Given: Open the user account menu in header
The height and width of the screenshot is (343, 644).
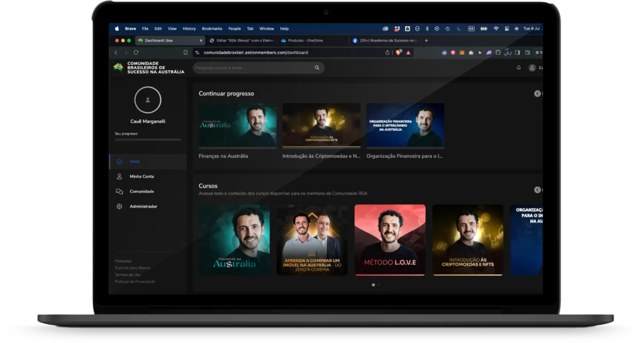Looking at the screenshot, I should (533, 67).
